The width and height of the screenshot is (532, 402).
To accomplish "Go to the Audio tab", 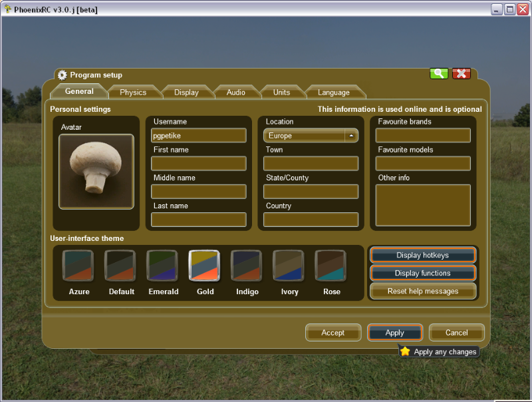I will coord(235,93).
